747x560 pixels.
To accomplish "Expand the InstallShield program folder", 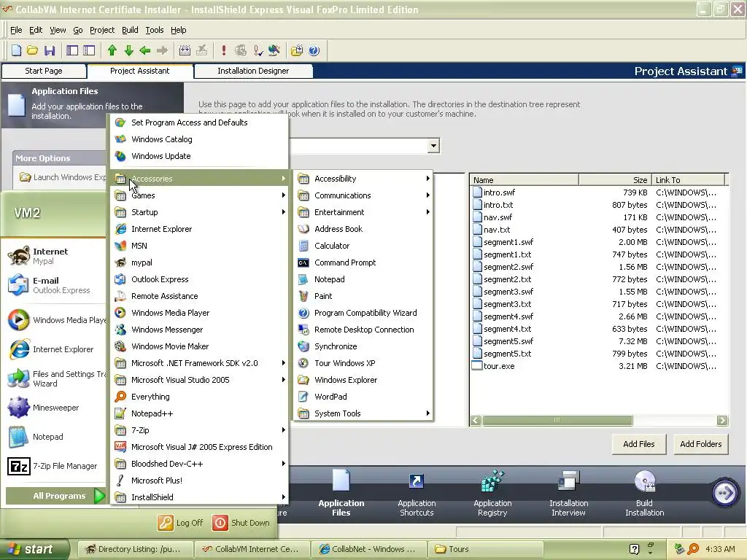I will point(200,497).
